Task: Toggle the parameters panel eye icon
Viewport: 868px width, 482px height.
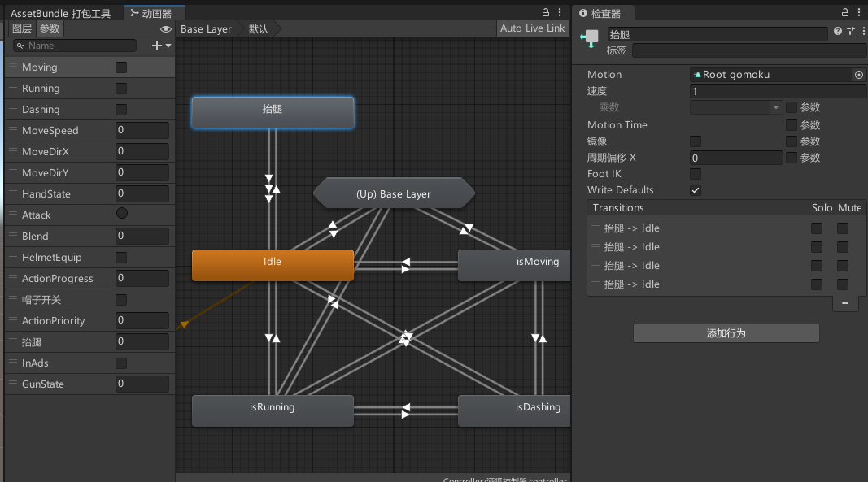Action: (166, 28)
